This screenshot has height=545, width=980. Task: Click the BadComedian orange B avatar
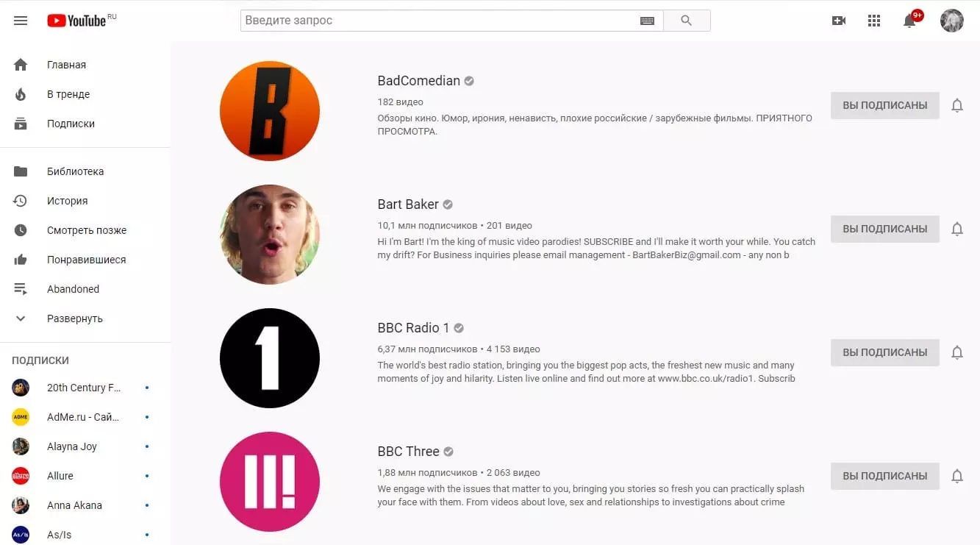click(270, 111)
